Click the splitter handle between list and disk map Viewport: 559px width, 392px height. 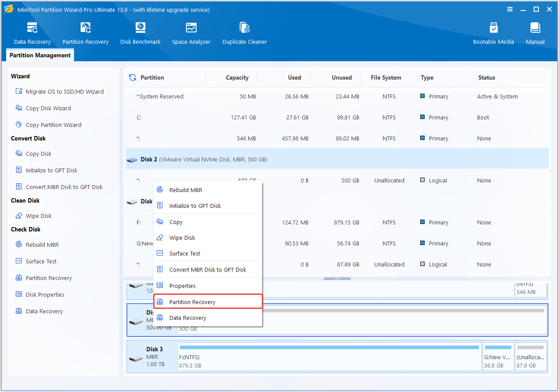click(337, 278)
